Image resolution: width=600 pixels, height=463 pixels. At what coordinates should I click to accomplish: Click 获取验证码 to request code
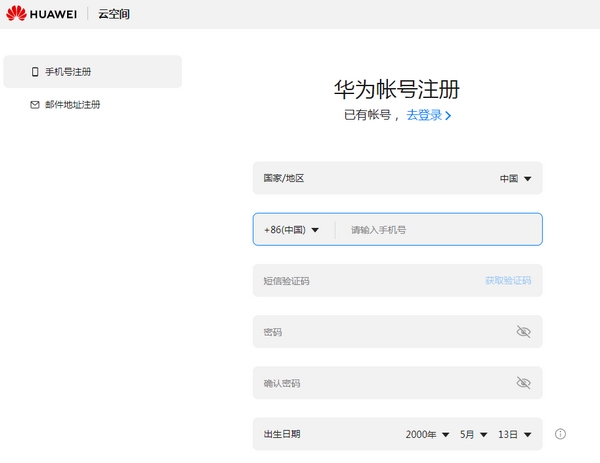(508, 281)
